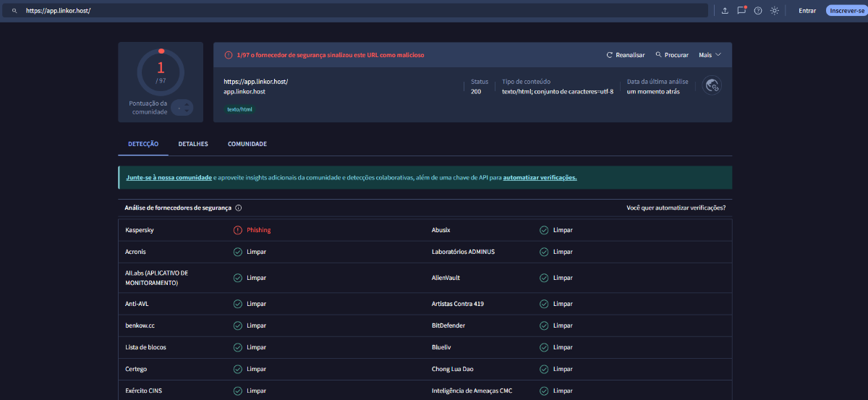Click the globe link icon in summary panel

pyautogui.click(x=712, y=85)
